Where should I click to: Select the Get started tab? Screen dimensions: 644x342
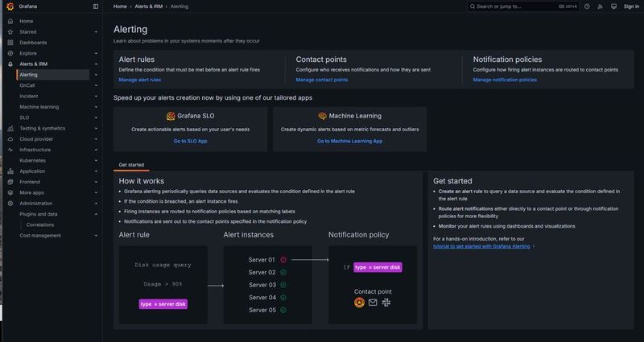coord(131,165)
